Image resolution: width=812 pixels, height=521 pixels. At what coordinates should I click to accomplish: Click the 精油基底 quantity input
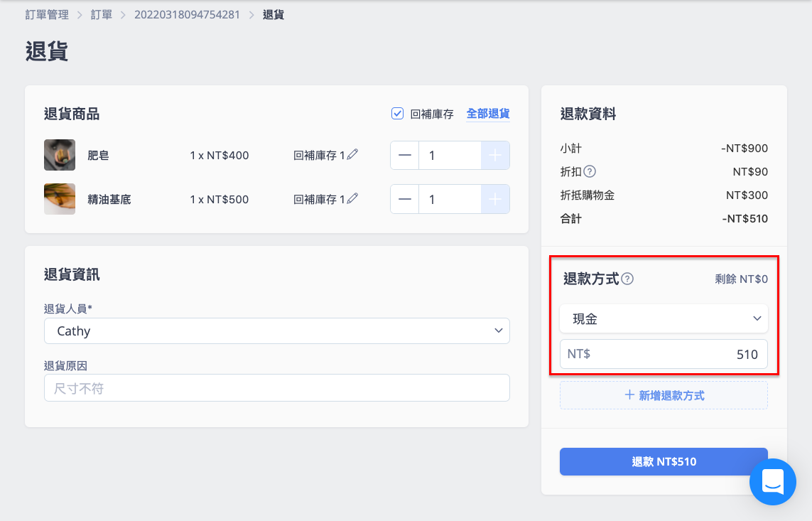[450, 200]
